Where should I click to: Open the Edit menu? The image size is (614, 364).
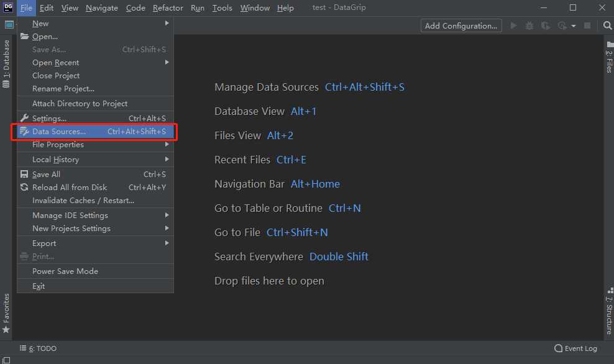(x=47, y=8)
